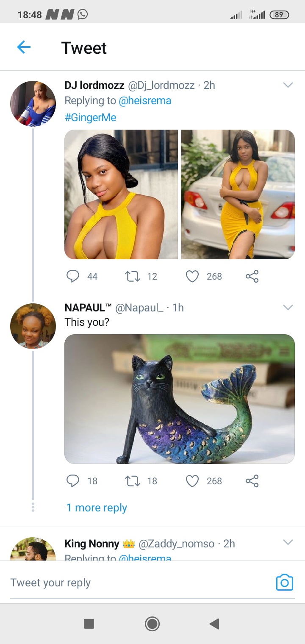Open @heisrema mention in DJ lordmozz's tweet
Viewport: 305px width, 644px height.
point(145,101)
